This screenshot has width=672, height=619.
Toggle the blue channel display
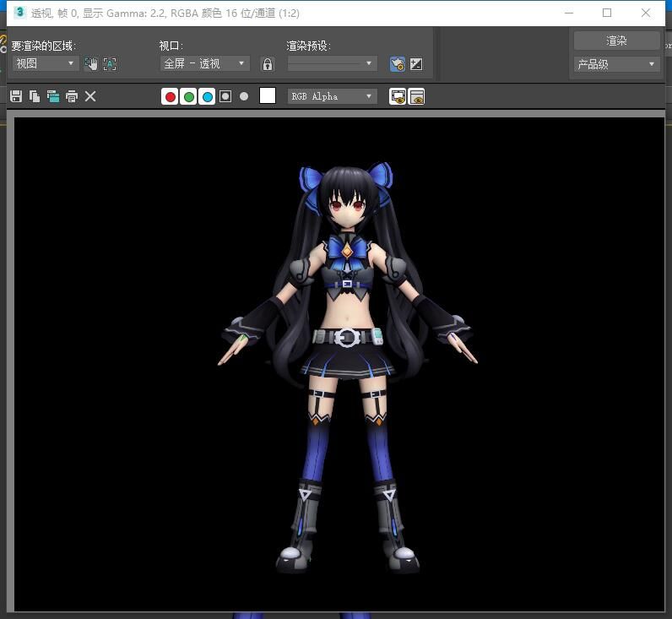[x=207, y=96]
